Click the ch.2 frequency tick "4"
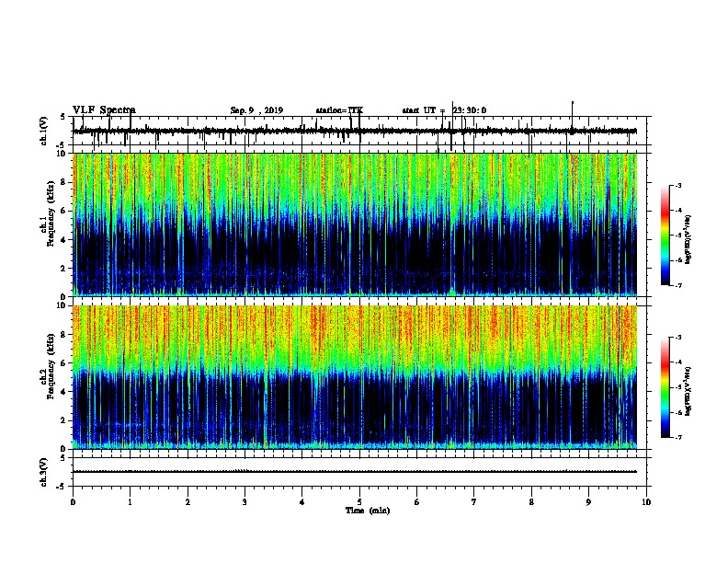 pos(63,392)
